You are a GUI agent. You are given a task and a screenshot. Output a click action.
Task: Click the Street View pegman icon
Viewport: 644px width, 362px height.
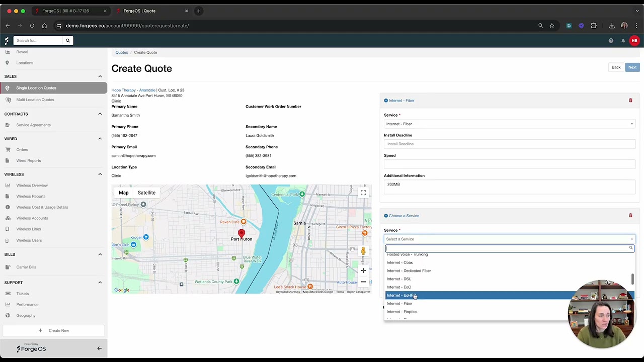pyautogui.click(x=363, y=251)
